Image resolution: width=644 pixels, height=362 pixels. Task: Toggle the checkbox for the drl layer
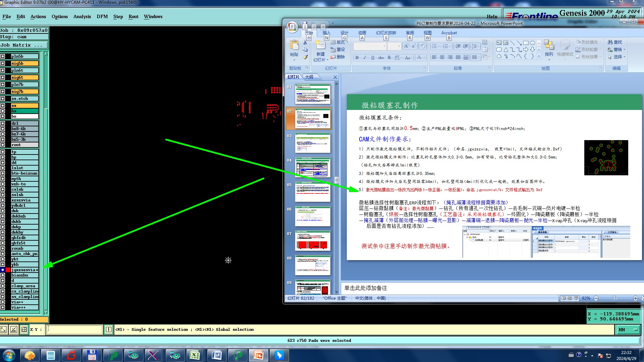click(3, 123)
